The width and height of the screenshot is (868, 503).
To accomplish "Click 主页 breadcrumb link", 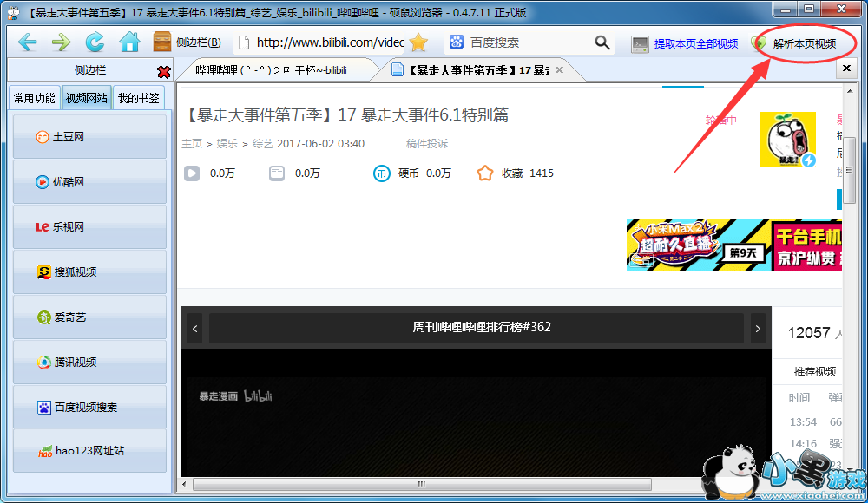I will tap(192, 144).
